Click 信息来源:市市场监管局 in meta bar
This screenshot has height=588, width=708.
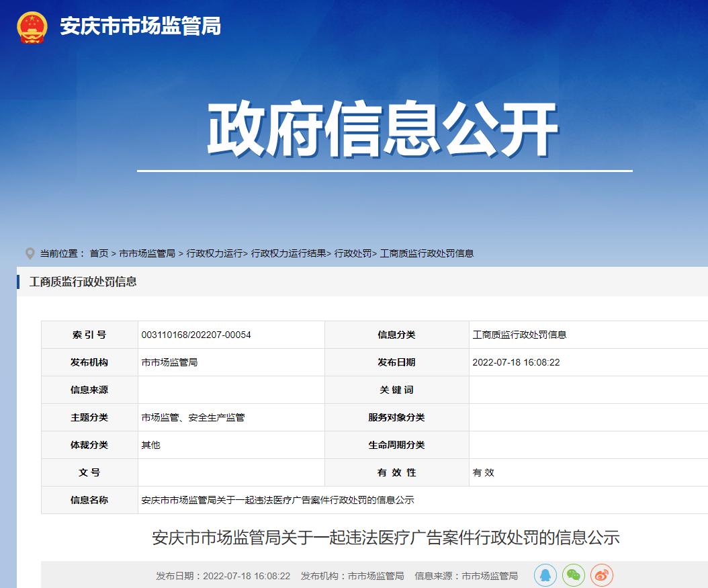pos(466,576)
